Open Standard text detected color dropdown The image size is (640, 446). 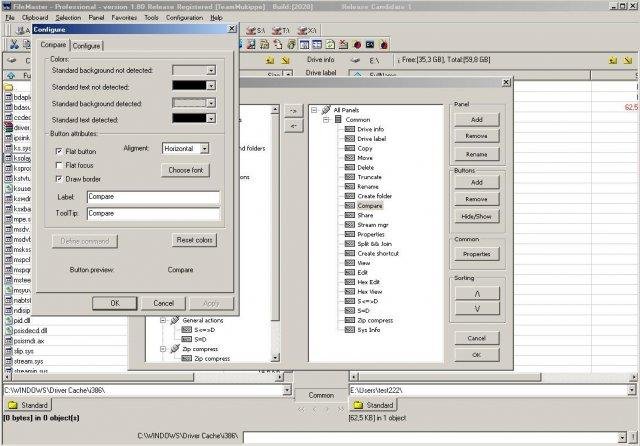click(x=211, y=119)
